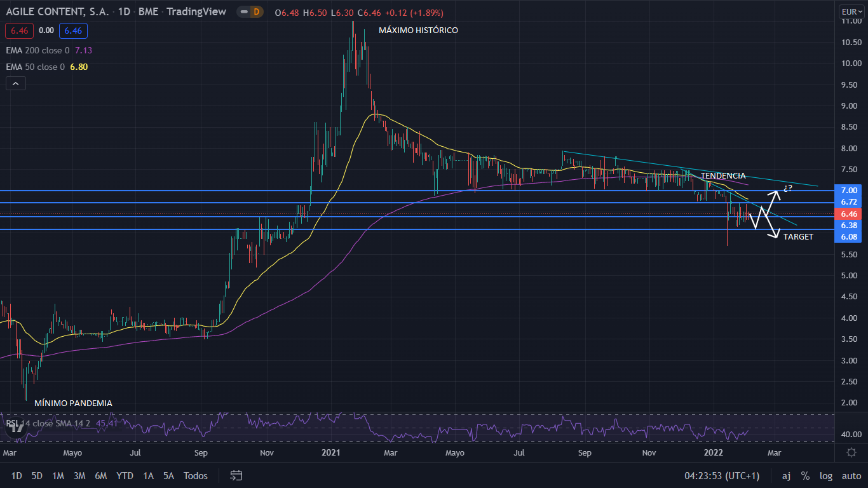The image size is (868, 488).
Task: Select the 5D time range
Action: coord(37,476)
